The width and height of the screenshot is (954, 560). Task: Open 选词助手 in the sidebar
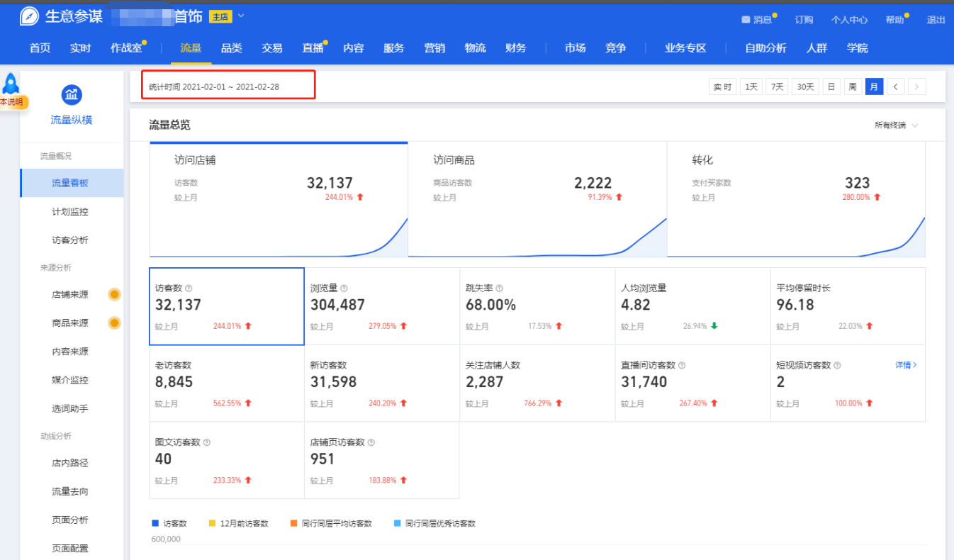pos(70,409)
